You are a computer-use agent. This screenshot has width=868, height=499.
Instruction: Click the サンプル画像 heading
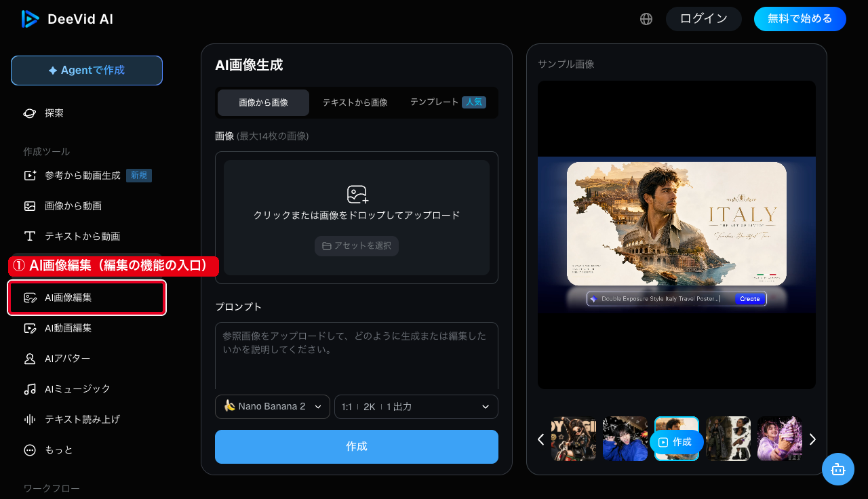pyautogui.click(x=566, y=64)
